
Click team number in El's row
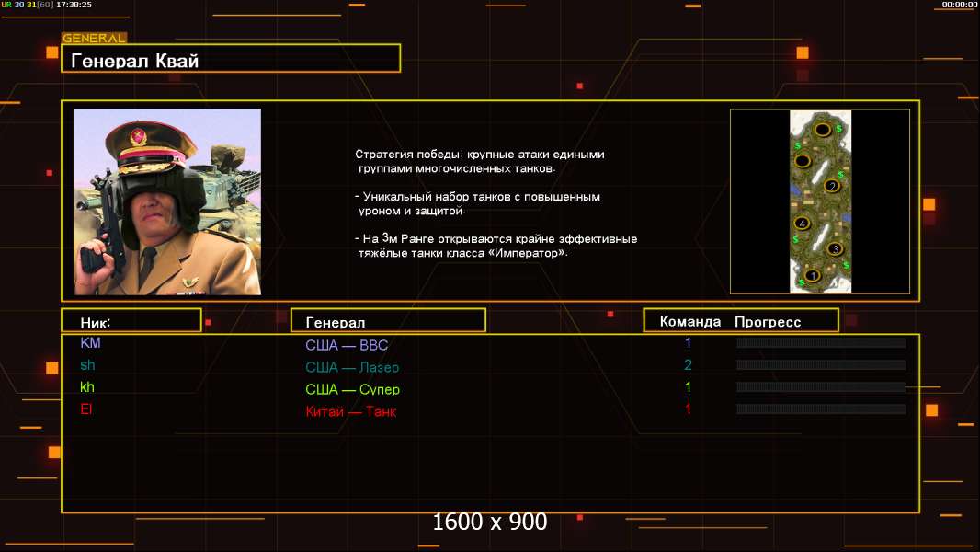tap(688, 408)
